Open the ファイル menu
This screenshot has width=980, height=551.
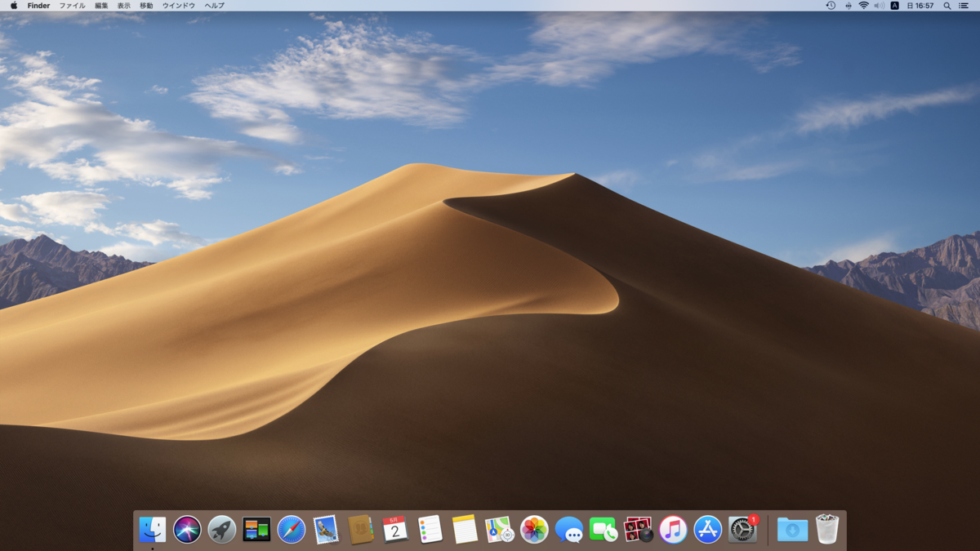click(x=72, y=6)
